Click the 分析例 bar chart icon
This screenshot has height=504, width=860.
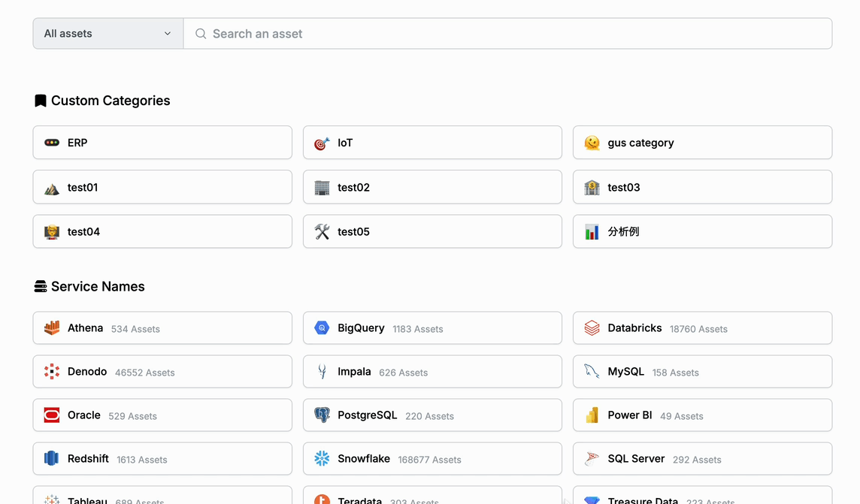click(x=592, y=232)
